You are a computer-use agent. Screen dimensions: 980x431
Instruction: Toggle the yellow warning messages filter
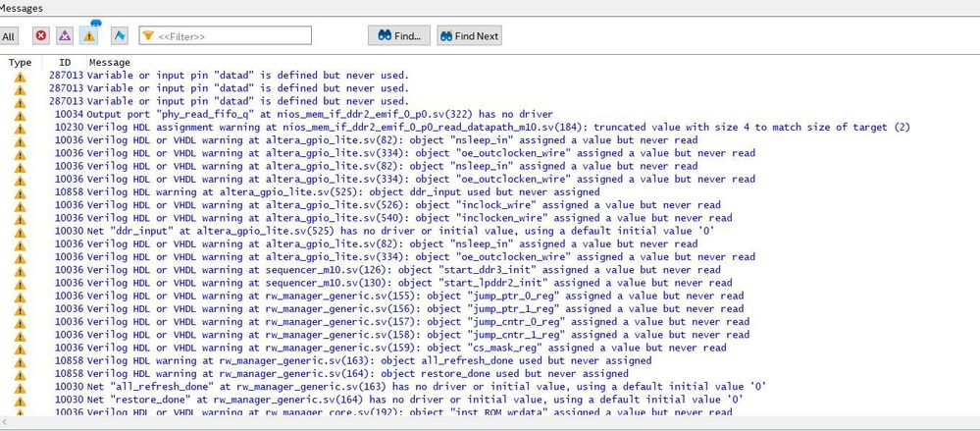[x=89, y=35]
